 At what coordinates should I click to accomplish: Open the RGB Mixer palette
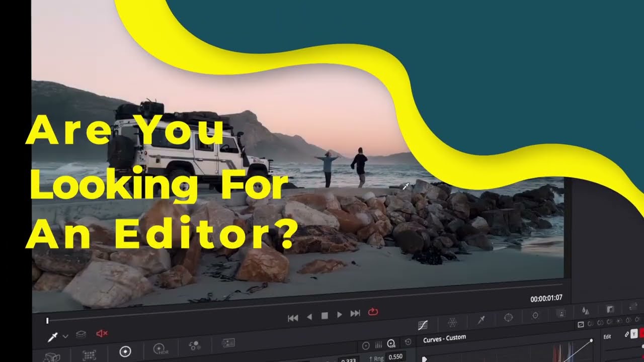coord(195,345)
